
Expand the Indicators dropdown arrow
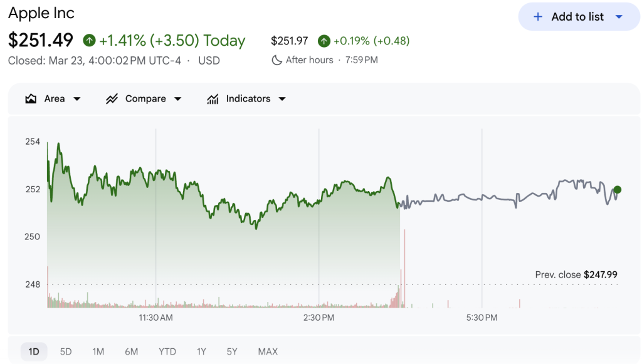coord(282,99)
